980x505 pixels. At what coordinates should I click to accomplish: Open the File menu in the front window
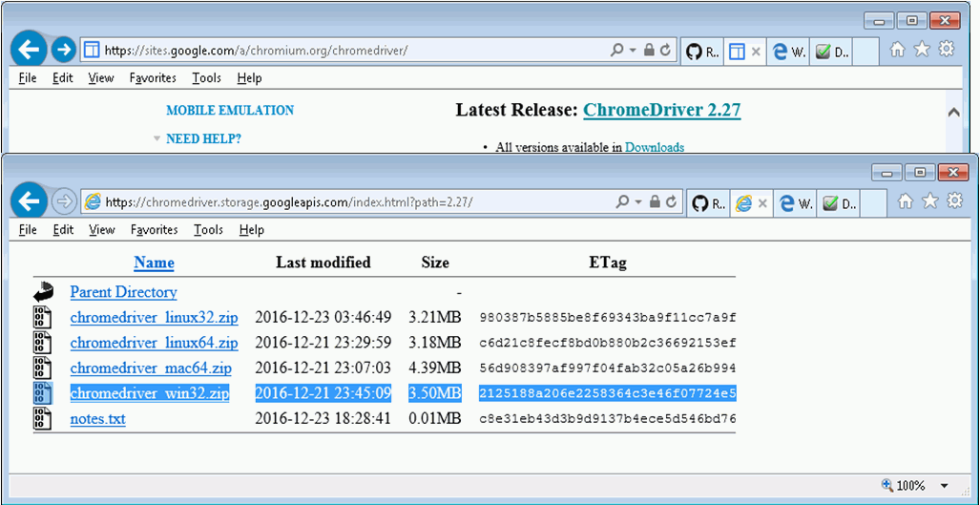click(x=28, y=230)
